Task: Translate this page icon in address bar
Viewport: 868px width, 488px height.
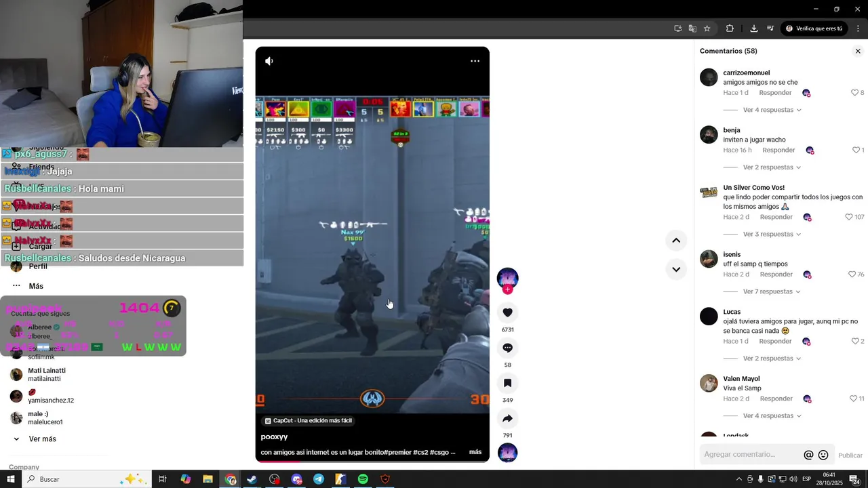Action: coord(692,28)
